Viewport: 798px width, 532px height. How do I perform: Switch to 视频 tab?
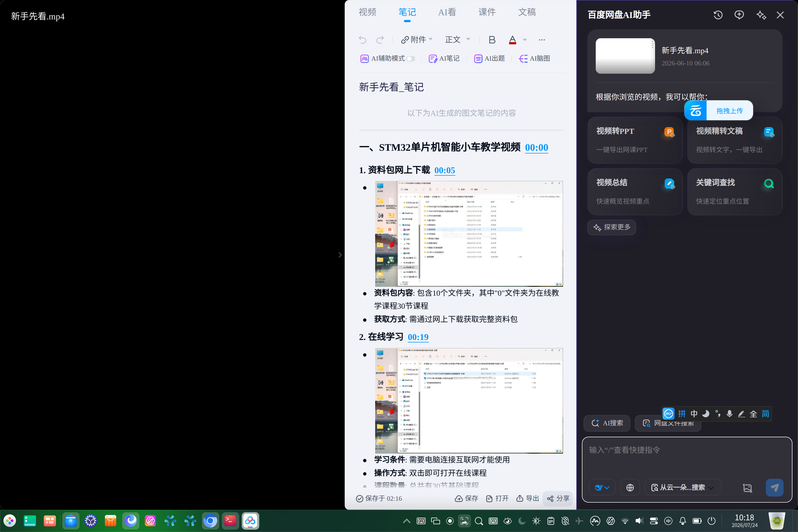pos(367,12)
